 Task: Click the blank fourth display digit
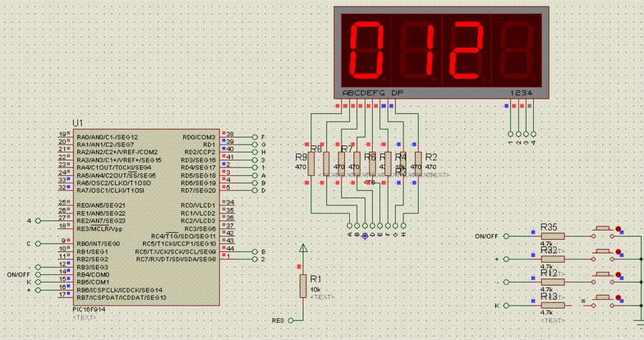point(519,50)
